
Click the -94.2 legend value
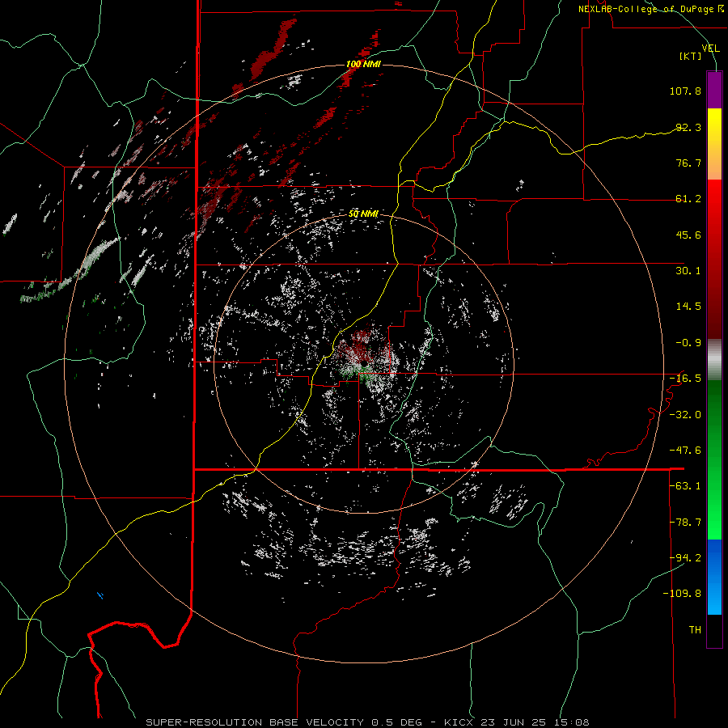pos(685,558)
